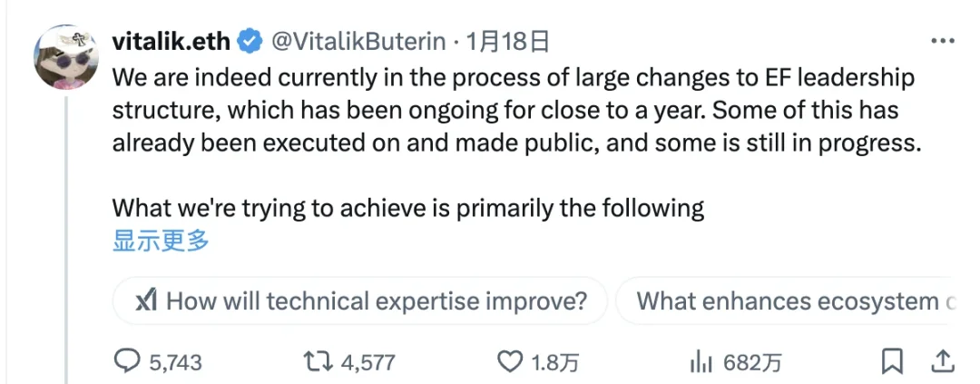Expand the post with 显示更多
The height and width of the screenshot is (384, 980).
click(161, 241)
